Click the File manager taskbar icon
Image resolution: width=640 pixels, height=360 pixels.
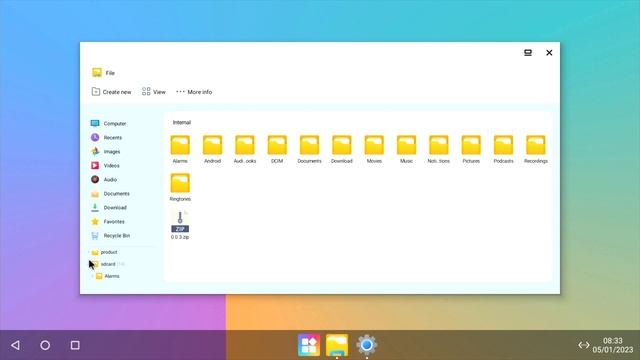pyautogui.click(x=337, y=345)
